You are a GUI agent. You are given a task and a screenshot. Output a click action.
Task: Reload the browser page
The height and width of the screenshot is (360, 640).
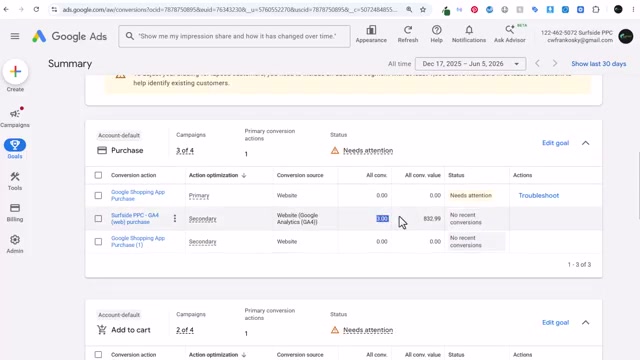36,9
